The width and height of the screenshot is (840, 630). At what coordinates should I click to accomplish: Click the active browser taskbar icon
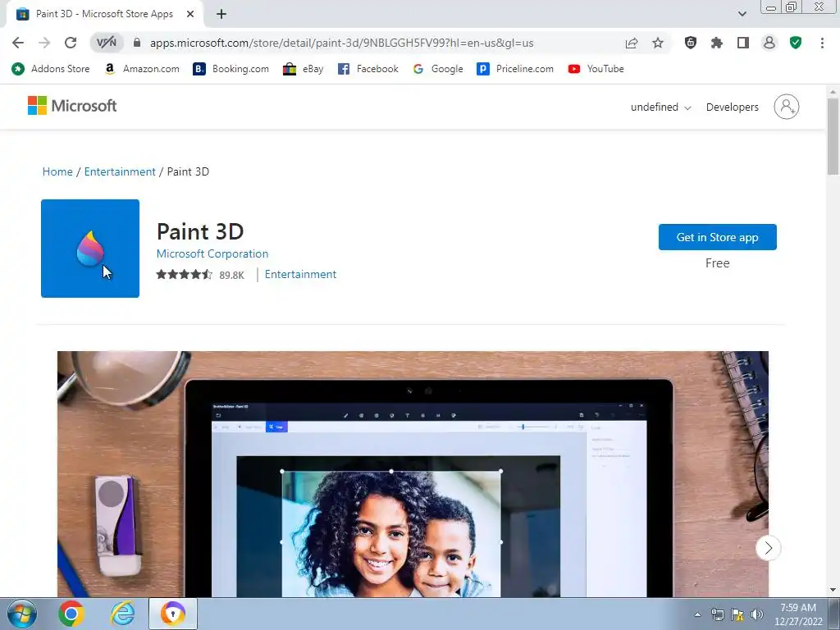pos(173,614)
